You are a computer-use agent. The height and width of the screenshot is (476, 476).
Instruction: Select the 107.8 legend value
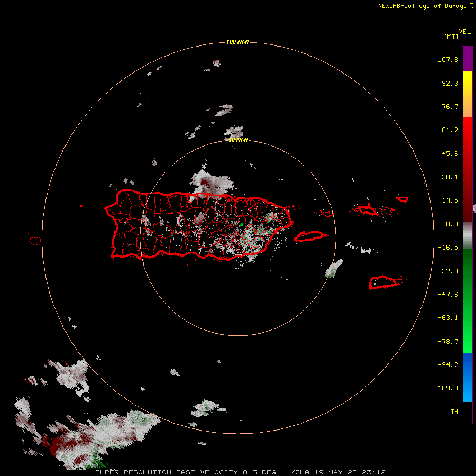tap(448, 59)
